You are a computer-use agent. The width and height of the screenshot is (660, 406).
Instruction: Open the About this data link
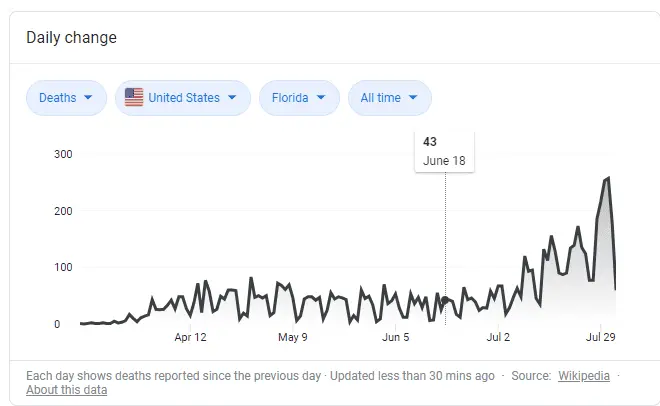coord(66,390)
